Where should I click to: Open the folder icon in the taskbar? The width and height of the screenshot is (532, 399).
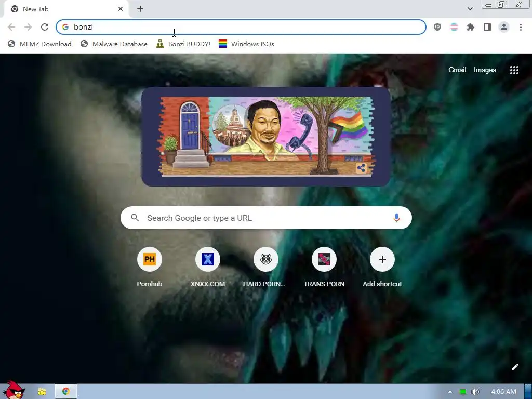42,392
